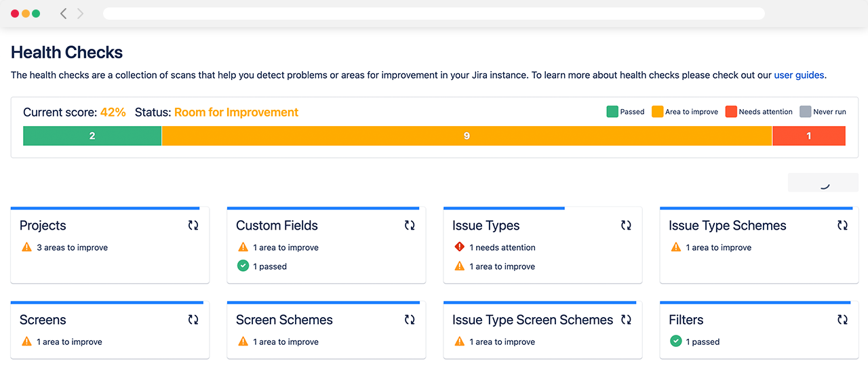
Task: Click the red Needs attention bar segment
Action: click(x=808, y=136)
